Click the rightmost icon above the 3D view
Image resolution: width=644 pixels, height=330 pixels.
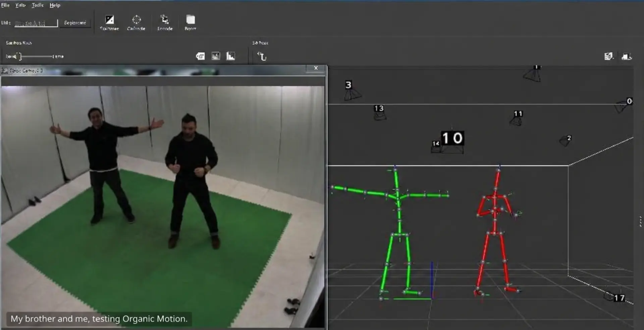(626, 56)
